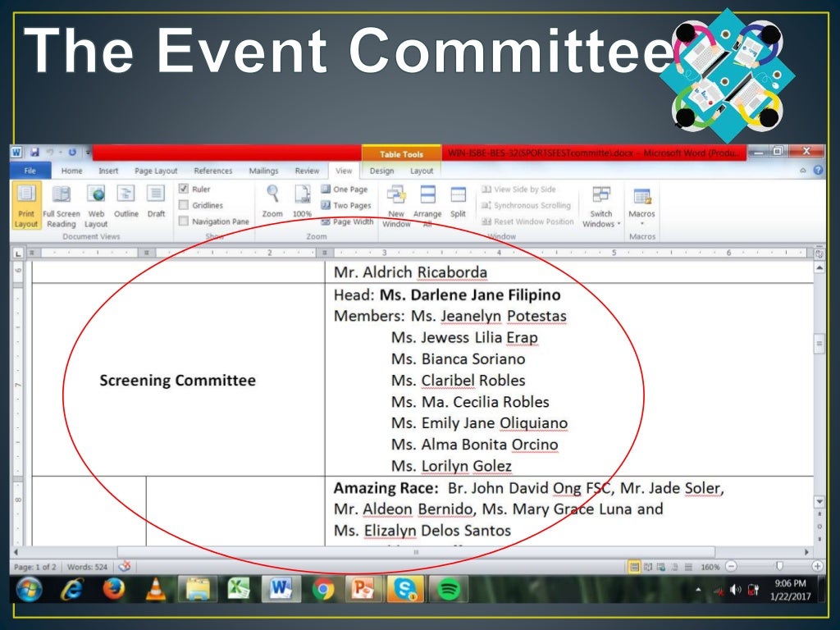
Task: Select Print Layout status bar button
Action: [634, 566]
